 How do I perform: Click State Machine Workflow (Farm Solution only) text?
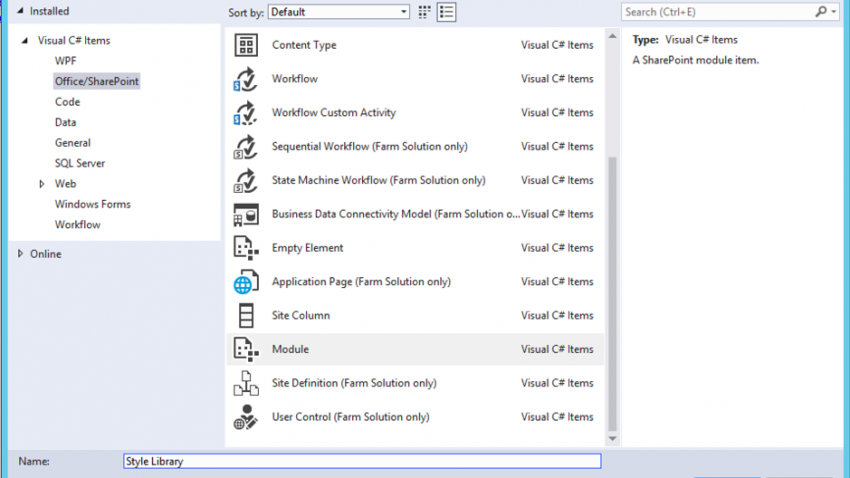[378, 180]
